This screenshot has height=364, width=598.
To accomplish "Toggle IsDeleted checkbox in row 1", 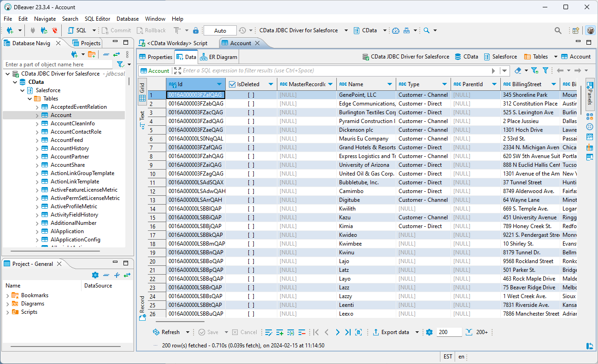I will [x=251, y=95].
